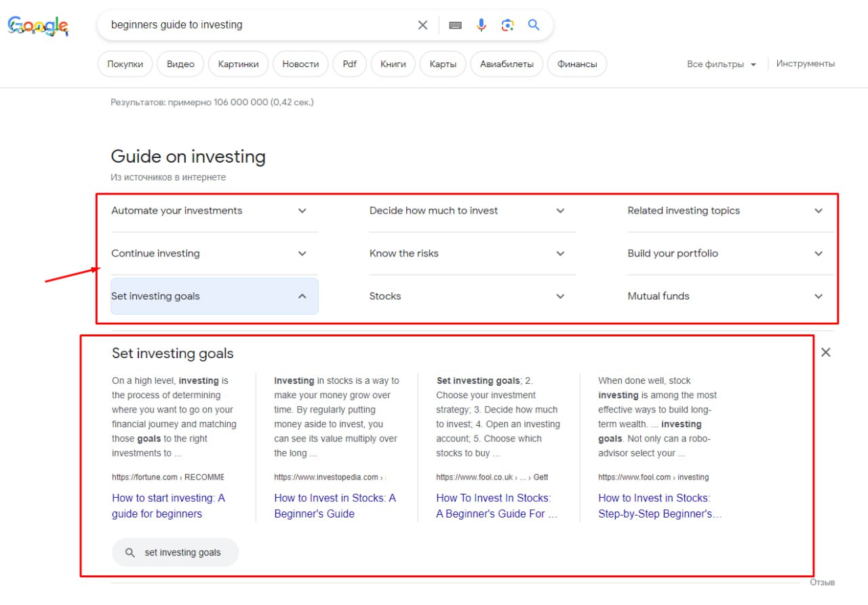The width and height of the screenshot is (868, 605).
Task: Click search chip 'set investing goals'
Action: [176, 552]
